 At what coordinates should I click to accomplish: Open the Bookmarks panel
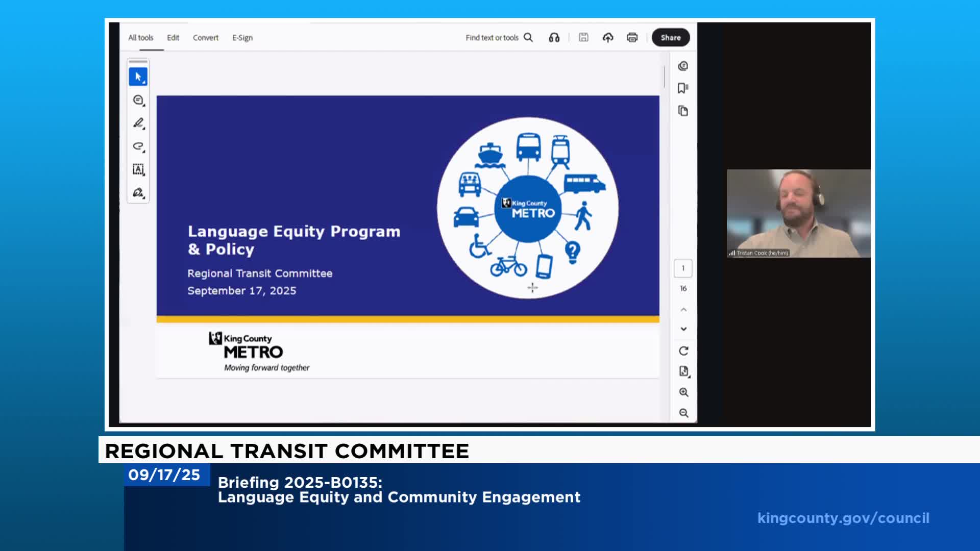(682, 89)
